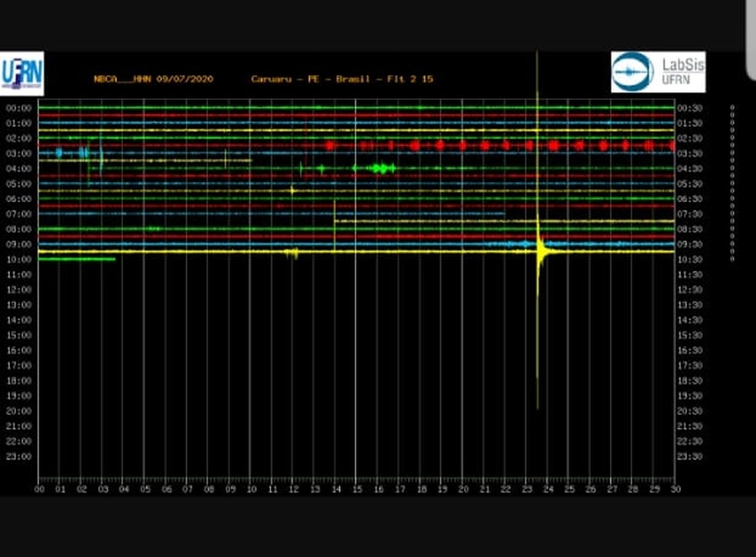Click the 23:30 label on right axis
This screenshot has height=557, width=756.
[x=688, y=456]
